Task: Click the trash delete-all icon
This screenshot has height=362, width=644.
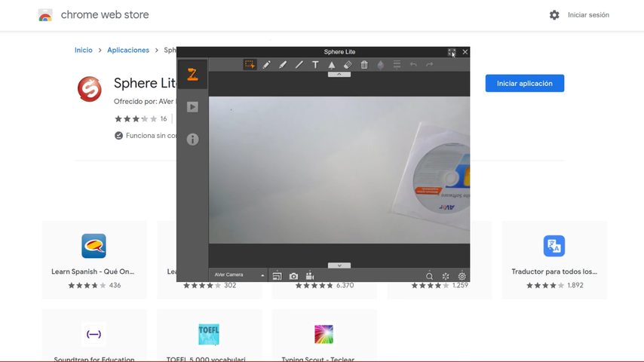Action: pos(364,65)
